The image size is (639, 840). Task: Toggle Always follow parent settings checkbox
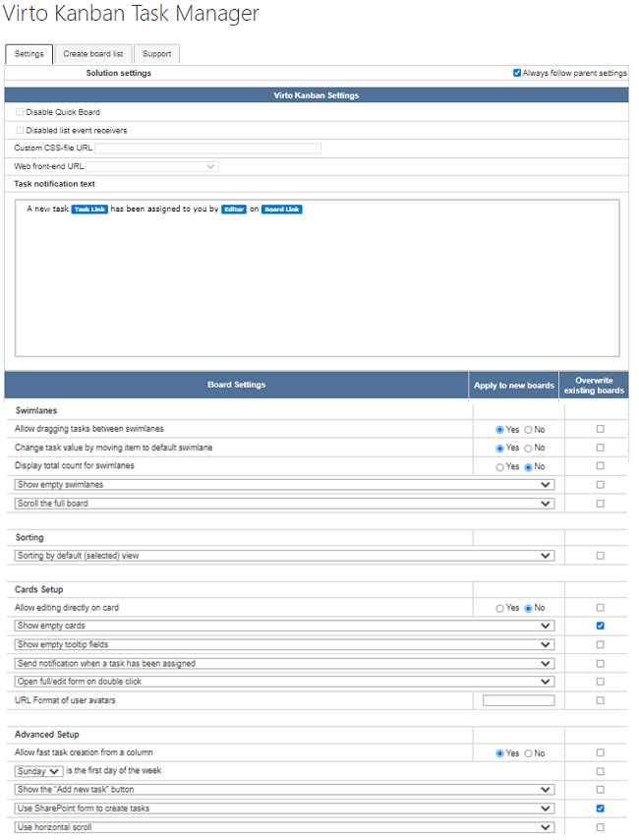coord(517,73)
